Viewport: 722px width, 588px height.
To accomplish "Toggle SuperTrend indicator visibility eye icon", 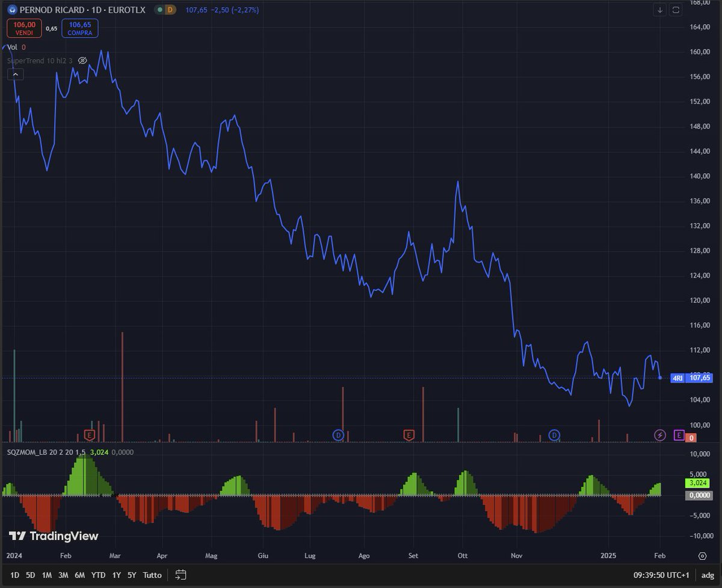I will (x=83, y=61).
